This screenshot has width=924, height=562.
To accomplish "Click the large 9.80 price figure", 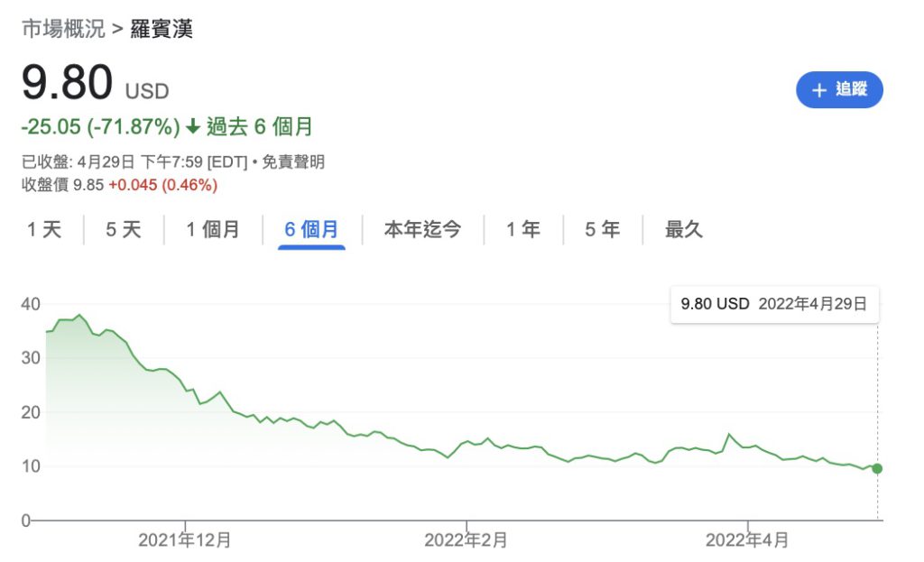I will pos(68,84).
